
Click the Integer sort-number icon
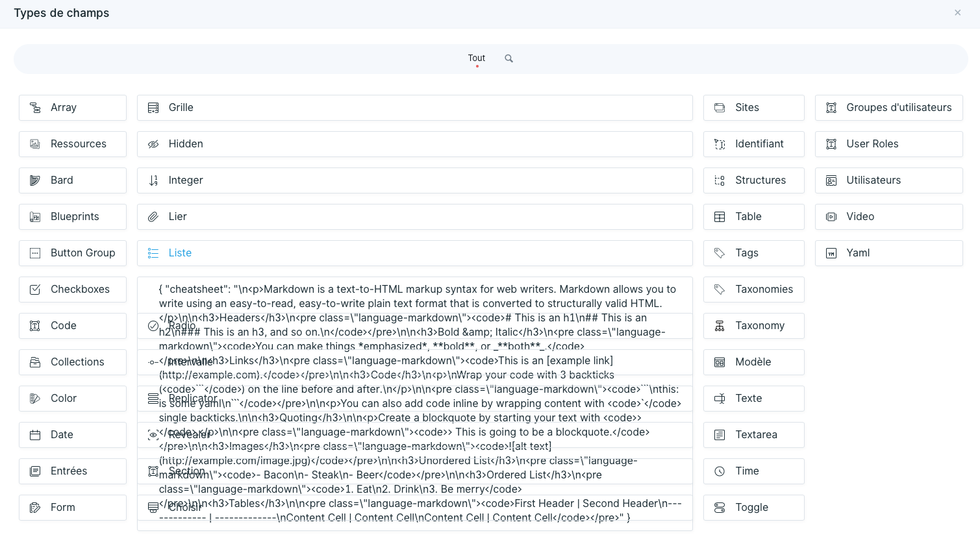pos(153,180)
